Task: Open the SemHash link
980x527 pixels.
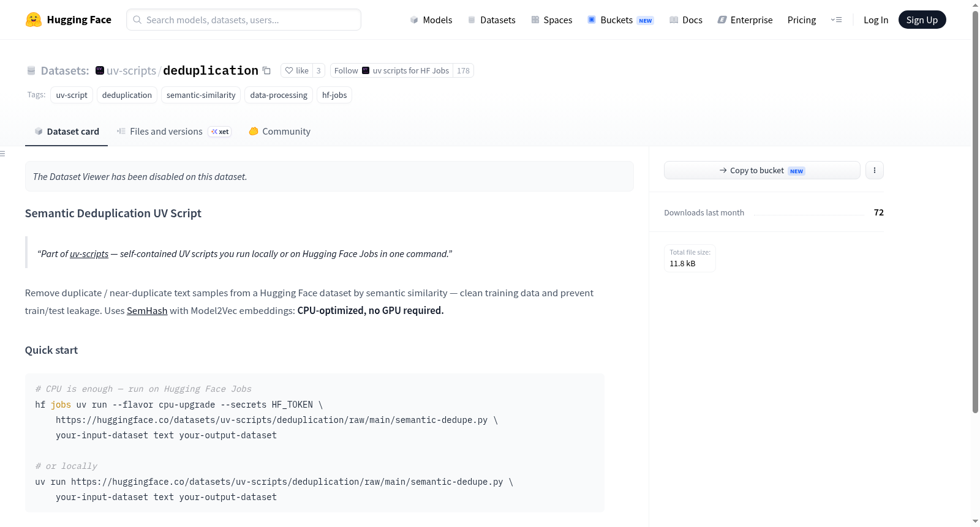Action: tap(147, 311)
